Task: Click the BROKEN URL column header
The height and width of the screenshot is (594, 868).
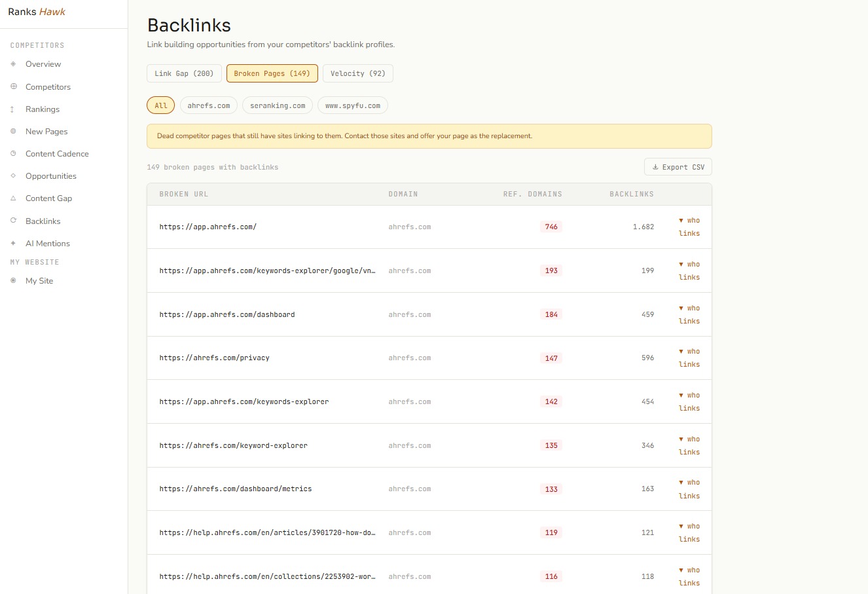Action: pos(184,195)
